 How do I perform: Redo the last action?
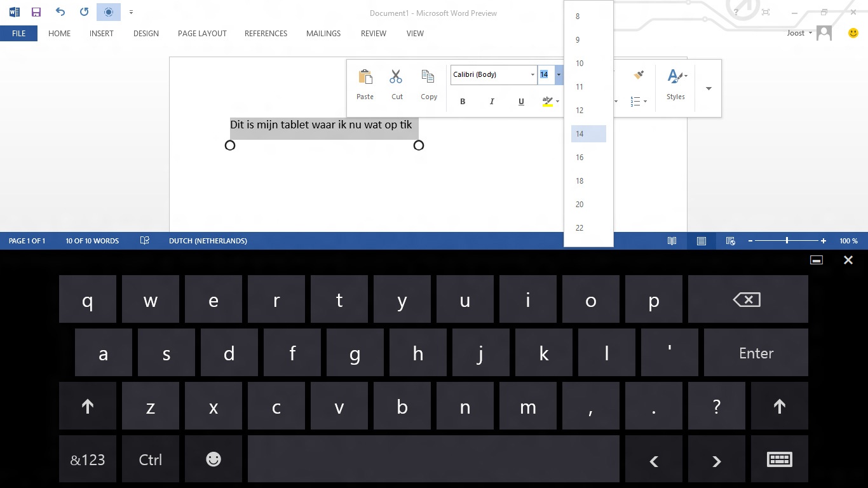(x=84, y=12)
